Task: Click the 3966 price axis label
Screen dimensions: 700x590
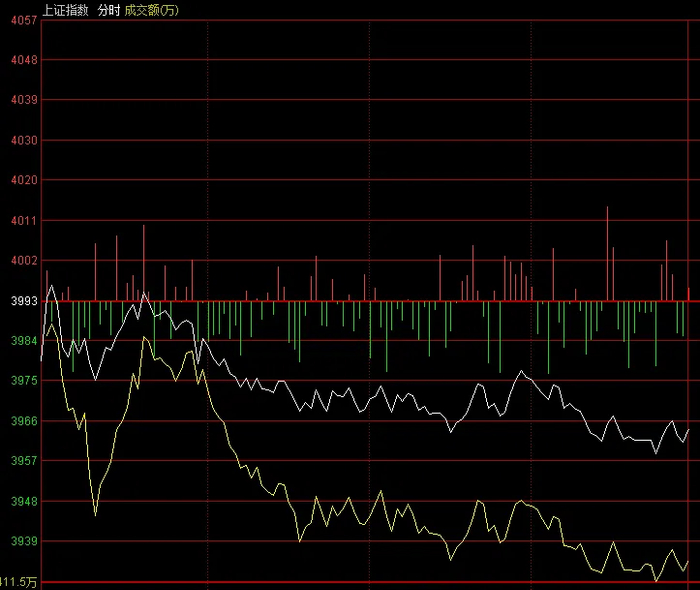Action: click(x=24, y=421)
